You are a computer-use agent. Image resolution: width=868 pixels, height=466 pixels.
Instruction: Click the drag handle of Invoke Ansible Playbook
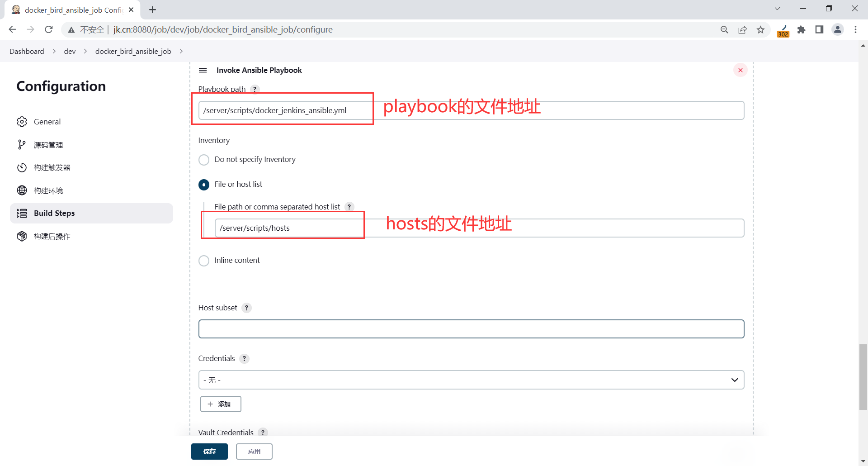pos(203,70)
